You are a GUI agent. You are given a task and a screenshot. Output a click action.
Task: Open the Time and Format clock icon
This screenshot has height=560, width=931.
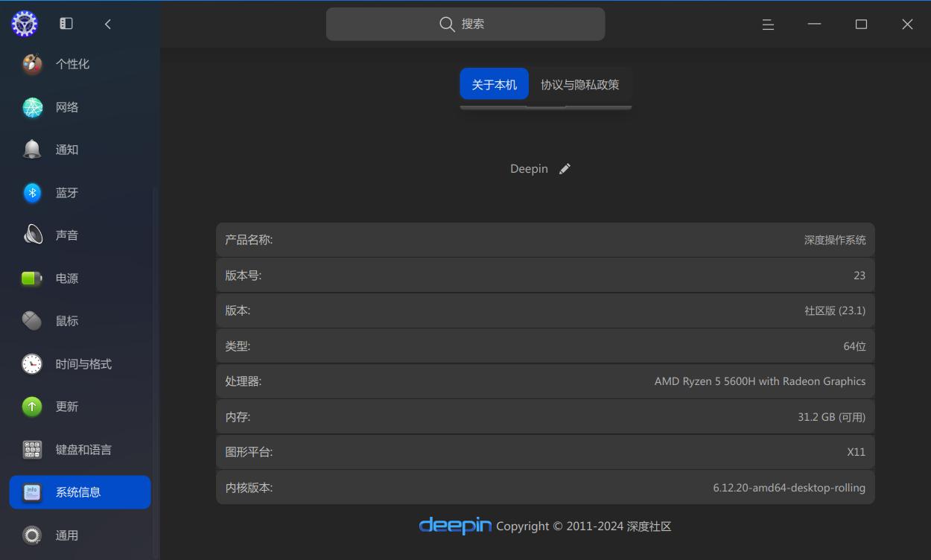pos(32,364)
